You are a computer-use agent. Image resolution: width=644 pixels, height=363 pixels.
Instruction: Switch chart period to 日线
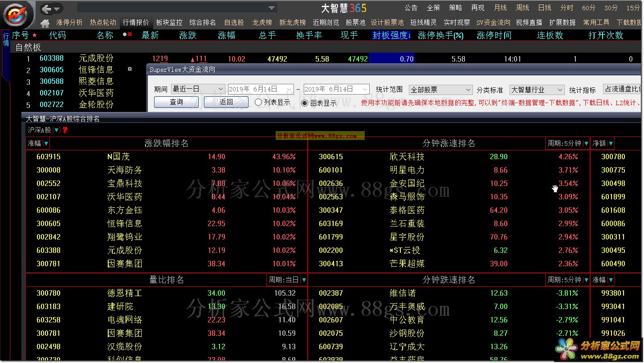tap(545, 8)
